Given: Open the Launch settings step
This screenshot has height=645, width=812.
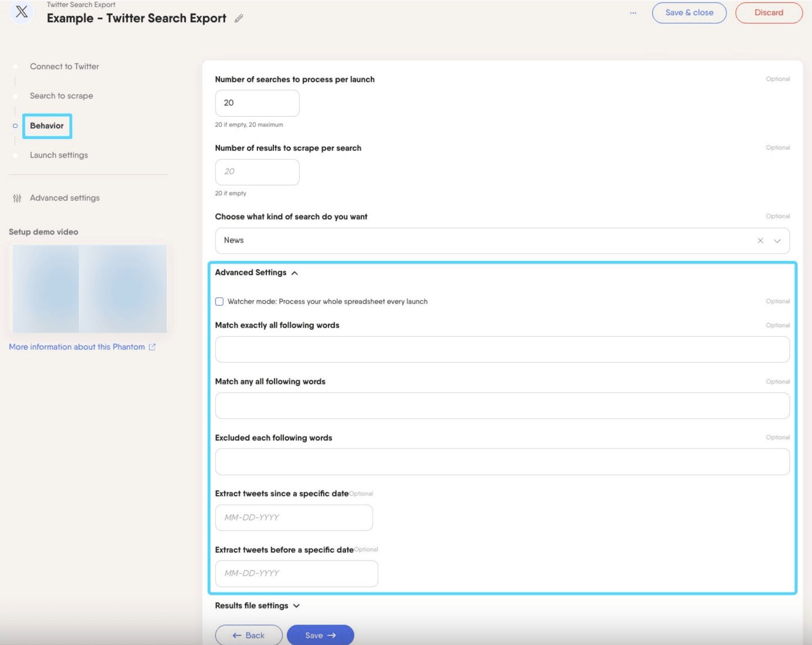Looking at the screenshot, I should coord(59,155).
